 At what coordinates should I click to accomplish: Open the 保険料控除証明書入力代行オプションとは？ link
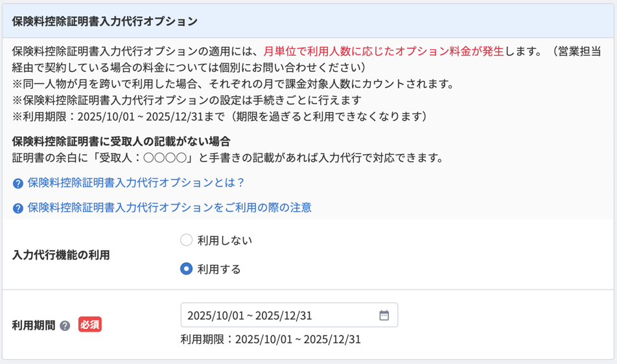pos(136,183)
